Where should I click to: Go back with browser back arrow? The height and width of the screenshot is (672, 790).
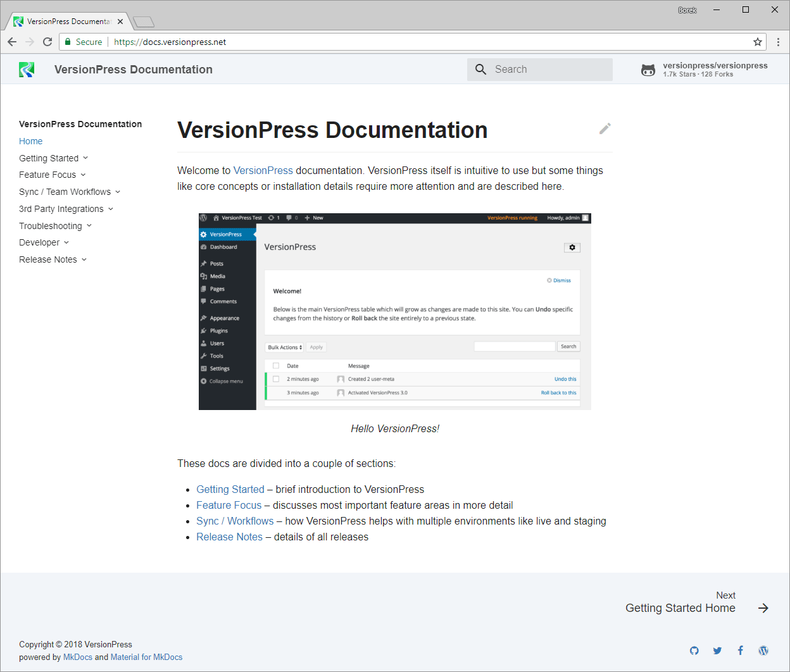pyautogui.click(x=12, y=42)
